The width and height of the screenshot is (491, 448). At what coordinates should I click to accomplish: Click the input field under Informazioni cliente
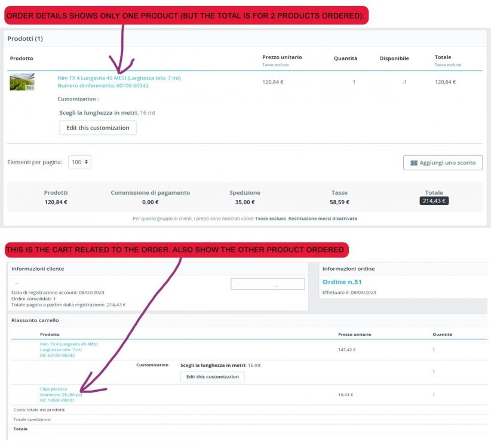(x=268, y=284)
